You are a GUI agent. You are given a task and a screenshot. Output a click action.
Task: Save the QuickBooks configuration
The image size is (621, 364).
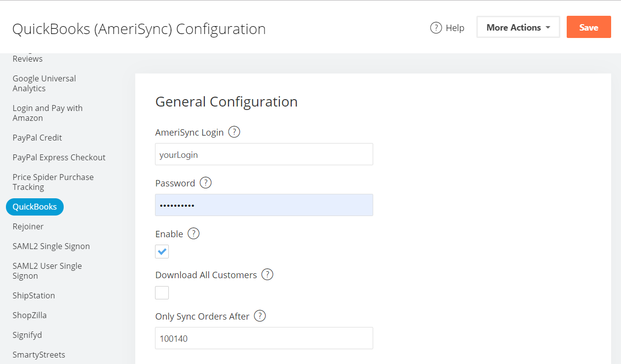click(589, 27)
